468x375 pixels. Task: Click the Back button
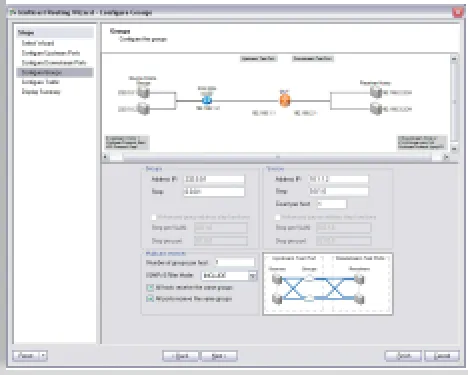(x=180, y=356)
